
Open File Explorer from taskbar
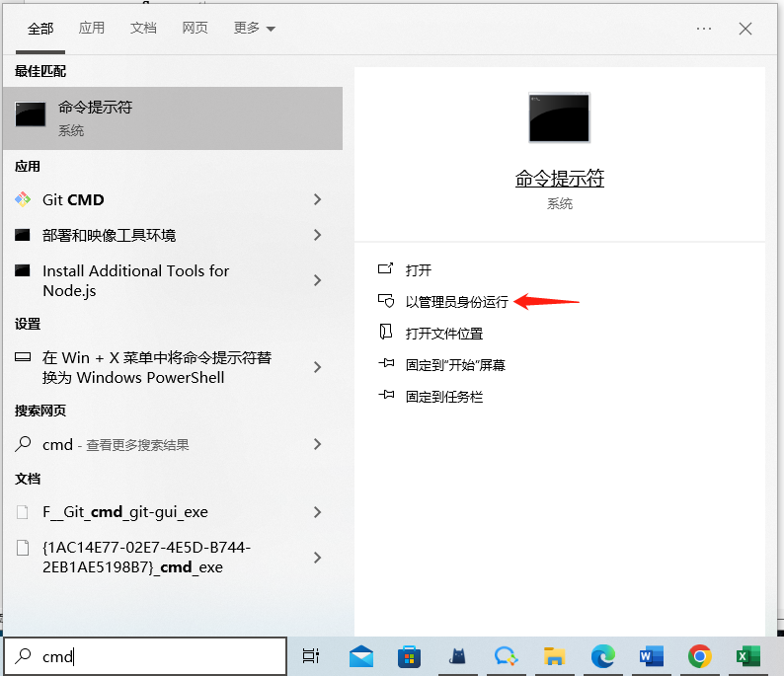(554, 656)
